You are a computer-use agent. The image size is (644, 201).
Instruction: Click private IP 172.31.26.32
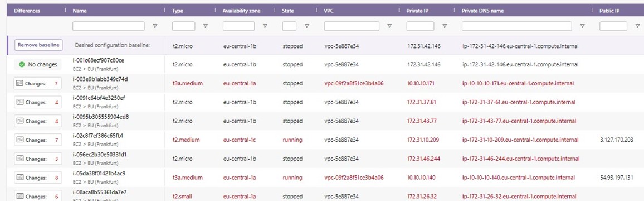[x=422, y=197]
